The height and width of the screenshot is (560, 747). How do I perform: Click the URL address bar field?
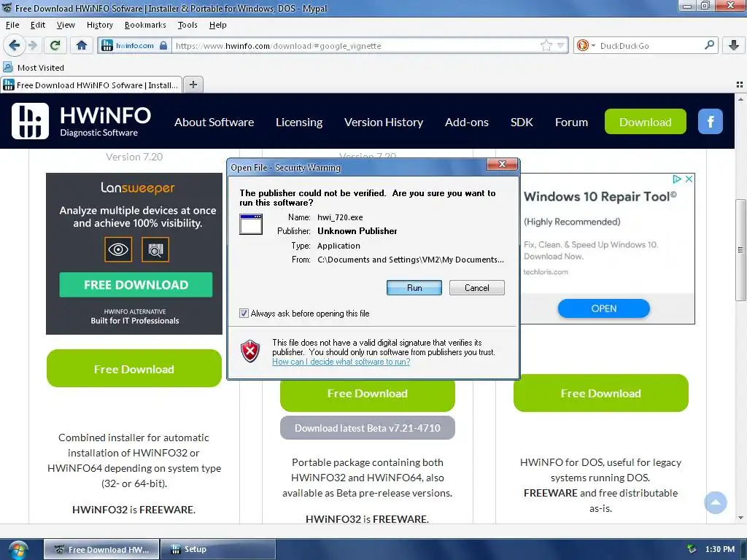click(356, 46)
